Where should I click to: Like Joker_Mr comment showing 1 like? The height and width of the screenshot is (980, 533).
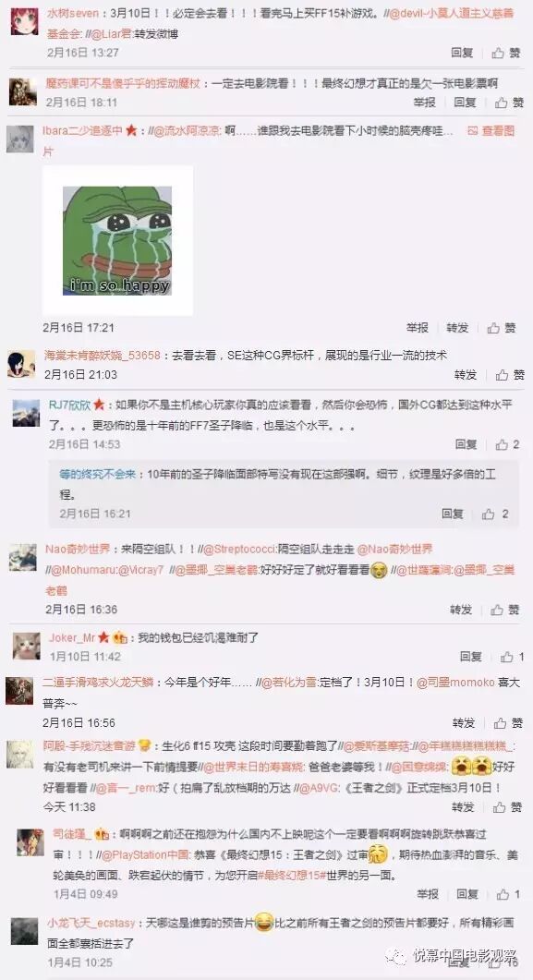coord(506,657)
